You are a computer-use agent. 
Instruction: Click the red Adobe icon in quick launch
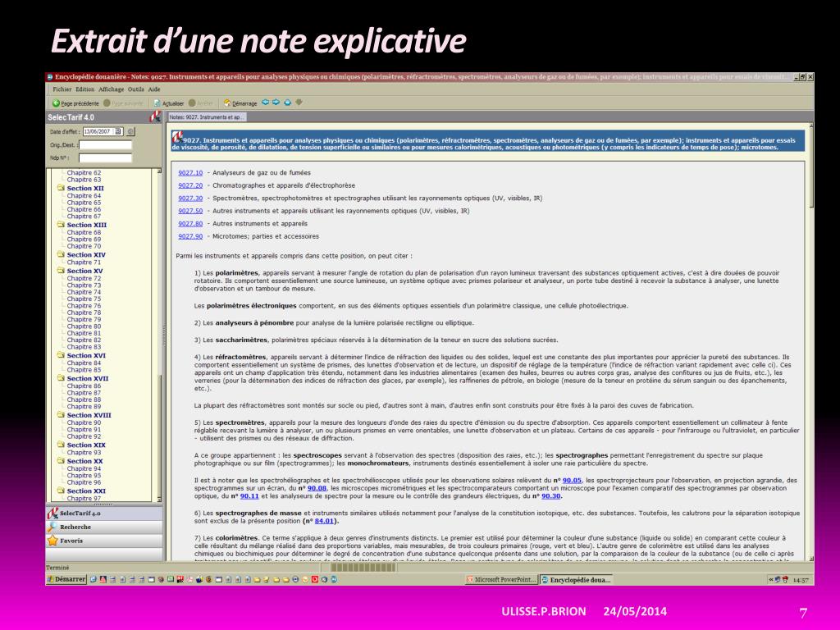(103, 579)
